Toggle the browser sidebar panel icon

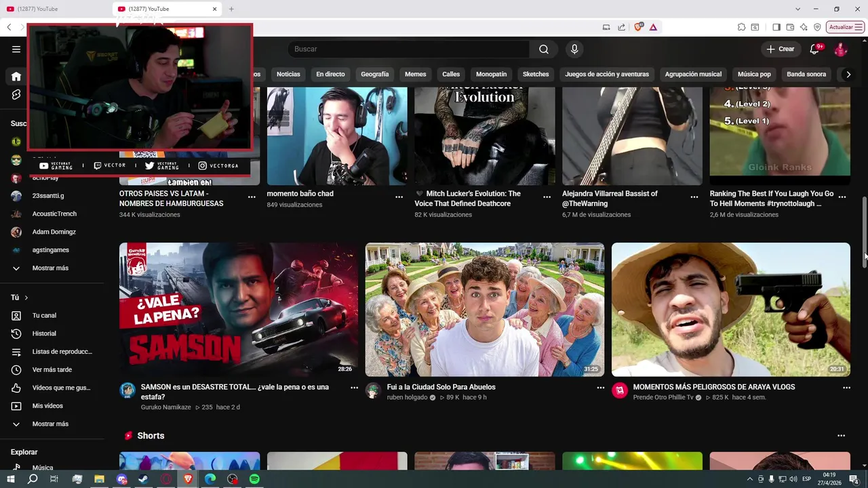point(776,27)
